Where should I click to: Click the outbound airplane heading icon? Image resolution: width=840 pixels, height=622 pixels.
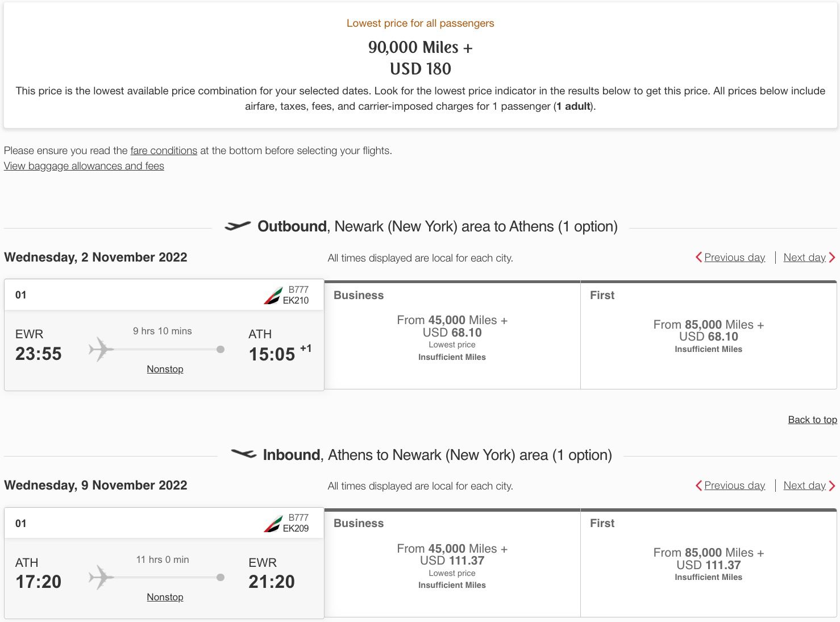point(238,226)
